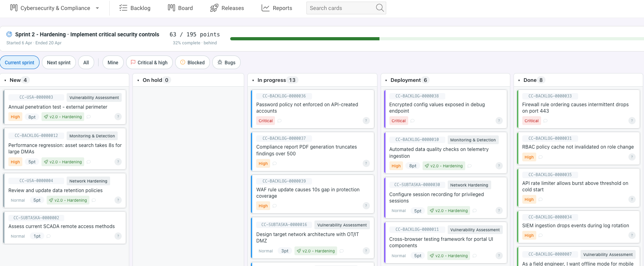Open the Performance regression asset search card
The width and height of the screenshot is (644, 266).
(65, 149)
